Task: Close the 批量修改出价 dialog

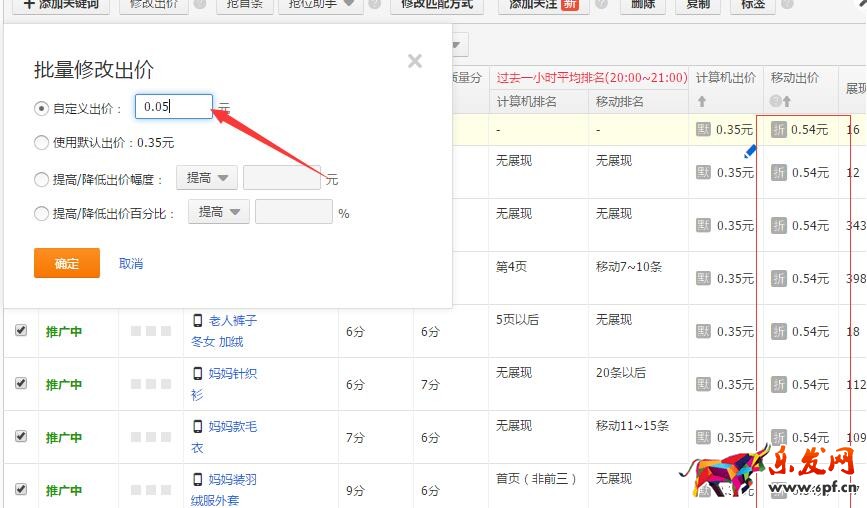Action: click(415, 61)
